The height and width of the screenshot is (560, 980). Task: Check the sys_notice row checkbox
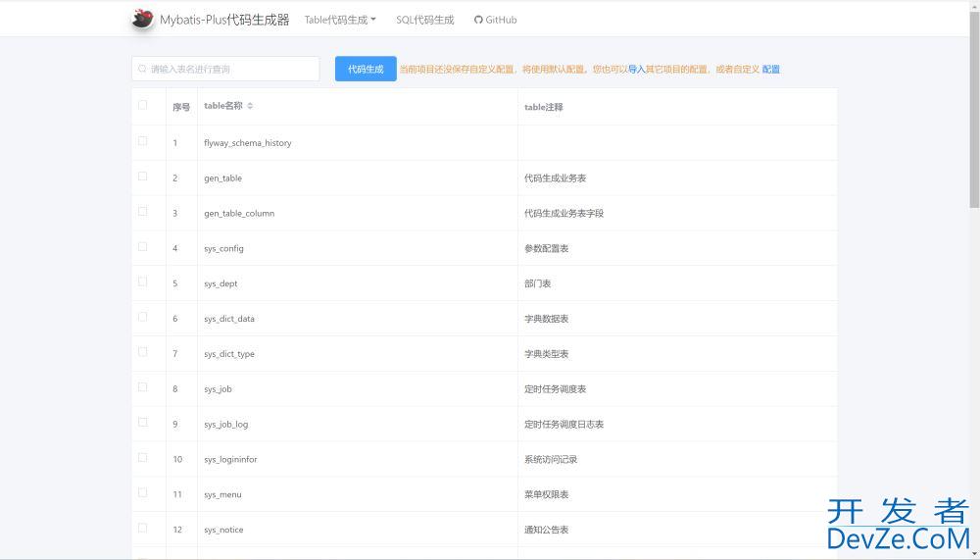(142, 528)
